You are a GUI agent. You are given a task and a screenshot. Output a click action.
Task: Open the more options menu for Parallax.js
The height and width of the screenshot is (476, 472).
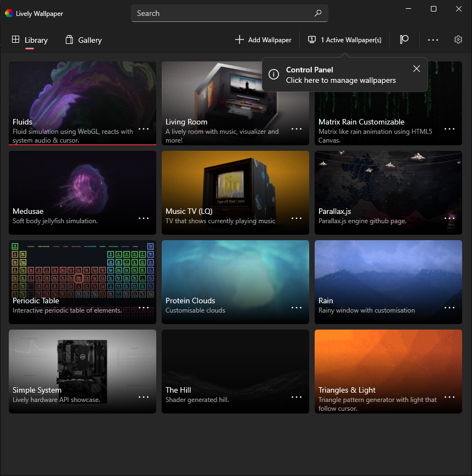pyautogui.click(x=450, y=218)
